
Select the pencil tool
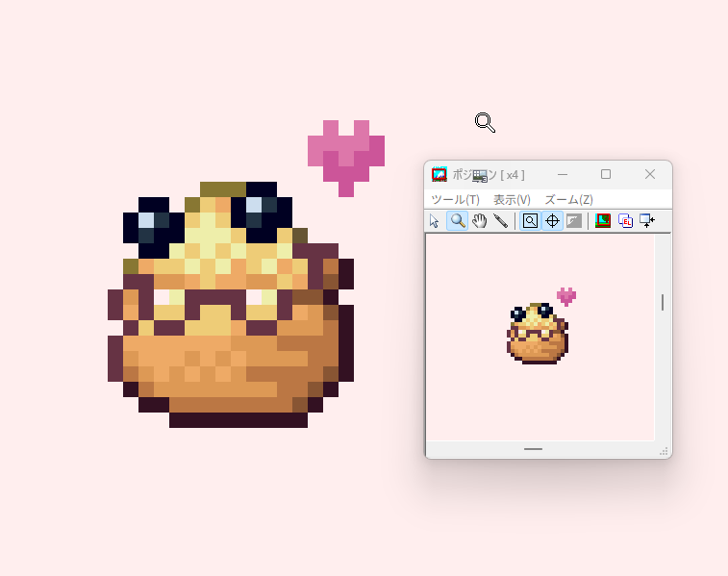500,221
